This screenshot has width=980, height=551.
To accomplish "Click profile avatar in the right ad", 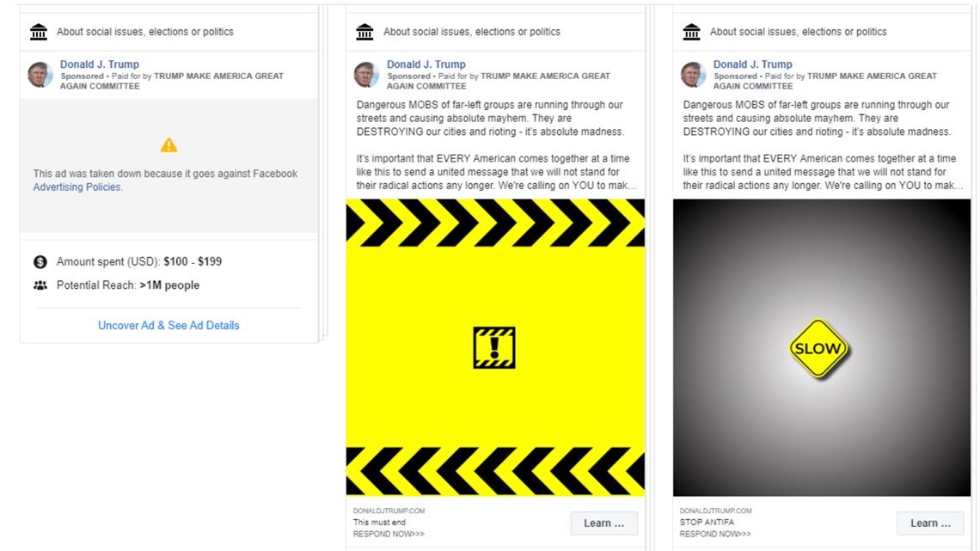I will pos(694,74).
